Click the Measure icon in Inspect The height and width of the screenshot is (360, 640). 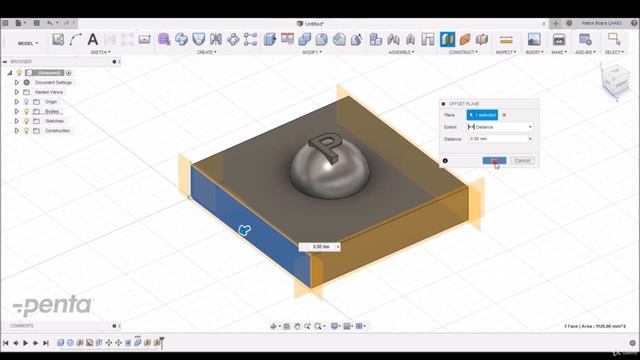pyautogui.click(x=506, y=39)
